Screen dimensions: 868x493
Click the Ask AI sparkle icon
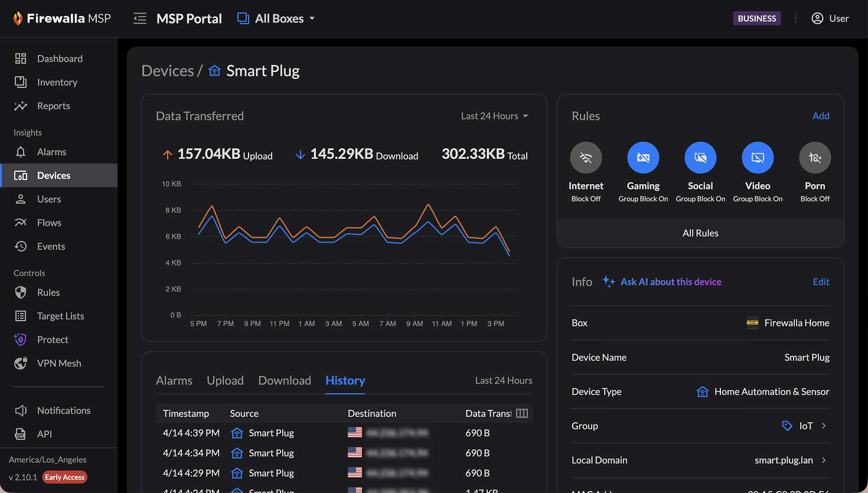[608, 282]
